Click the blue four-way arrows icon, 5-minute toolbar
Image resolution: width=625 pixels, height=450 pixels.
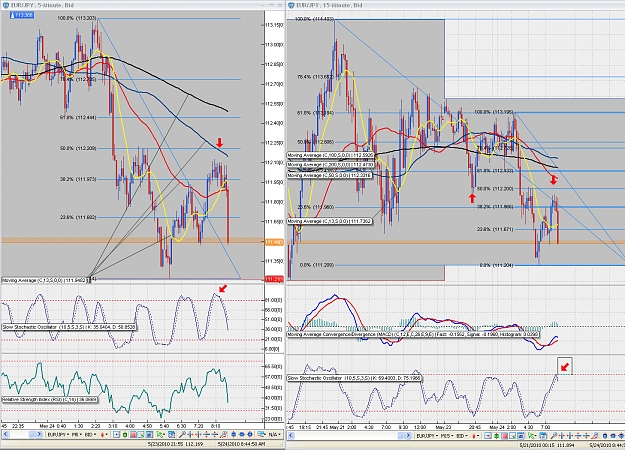pyautogui.click(x=250, y=434)
